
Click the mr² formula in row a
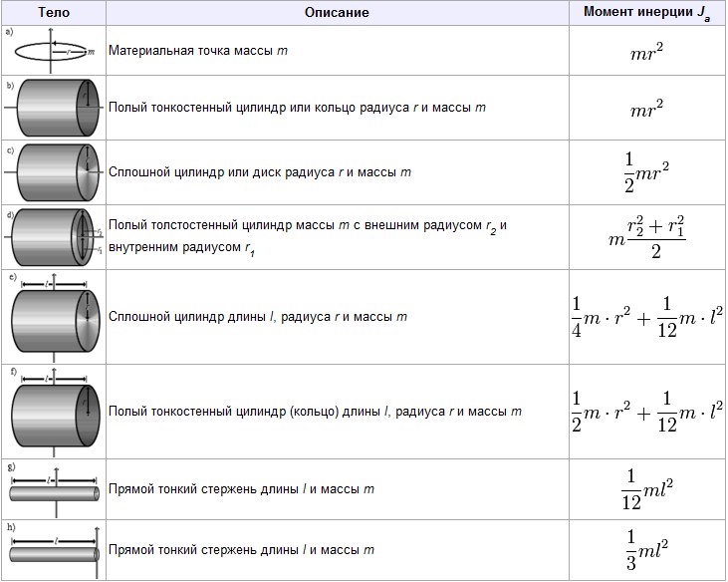pyautogui.click(x=647, y=52)
